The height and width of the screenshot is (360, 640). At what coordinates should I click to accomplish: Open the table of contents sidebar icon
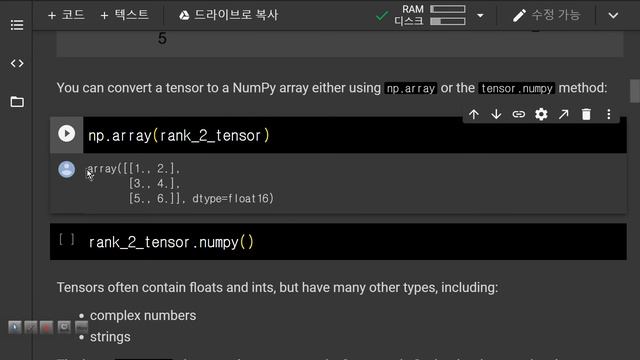[x=17, y=25]
